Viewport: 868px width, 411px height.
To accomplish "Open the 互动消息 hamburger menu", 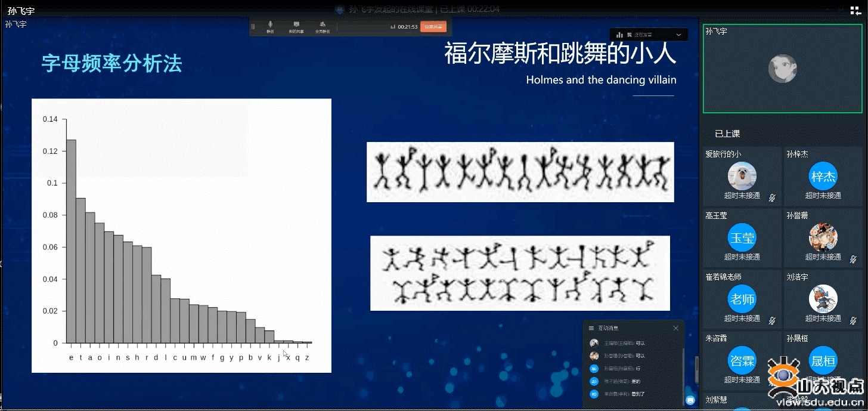I will click(591, 328).
